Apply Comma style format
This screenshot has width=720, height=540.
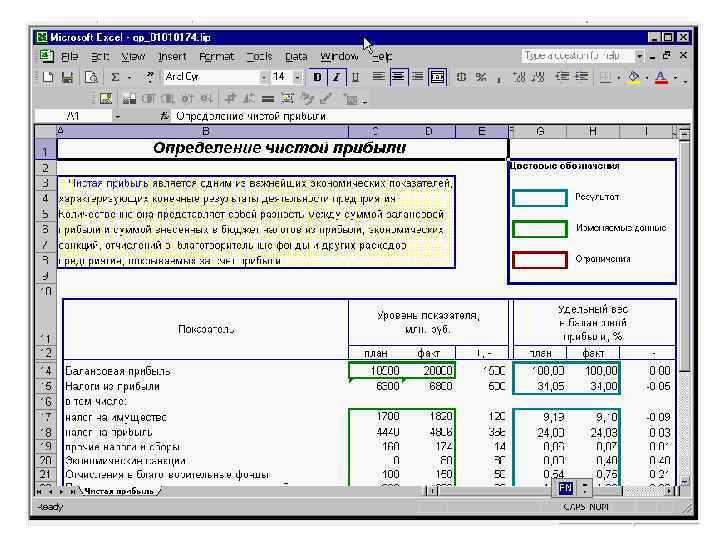(x=499, y=78)
